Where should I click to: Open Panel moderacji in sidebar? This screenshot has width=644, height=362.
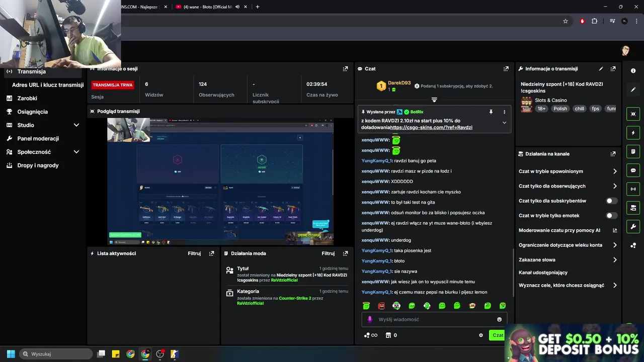[x=38, y=139]
